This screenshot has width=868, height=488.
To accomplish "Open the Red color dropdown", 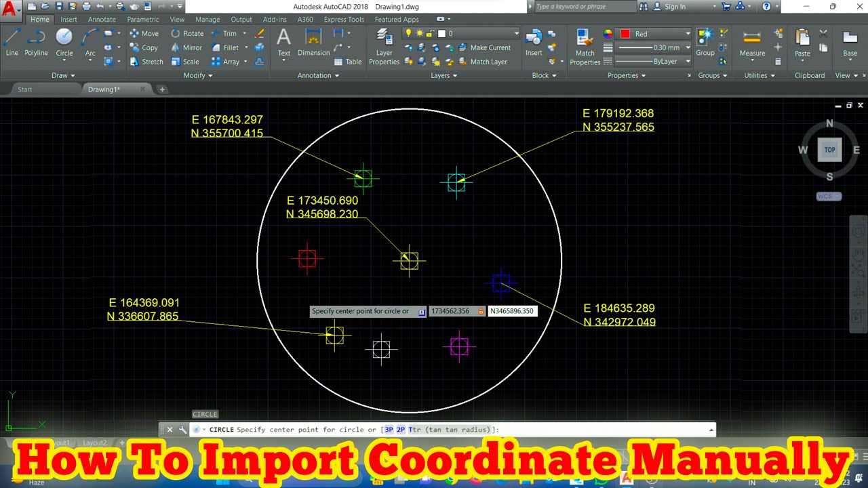I will 688,33.
